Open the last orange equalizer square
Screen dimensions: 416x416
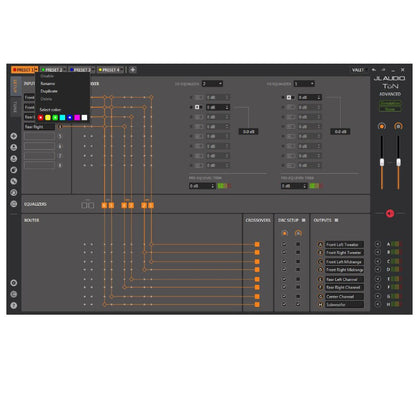(x=151, y=205)
